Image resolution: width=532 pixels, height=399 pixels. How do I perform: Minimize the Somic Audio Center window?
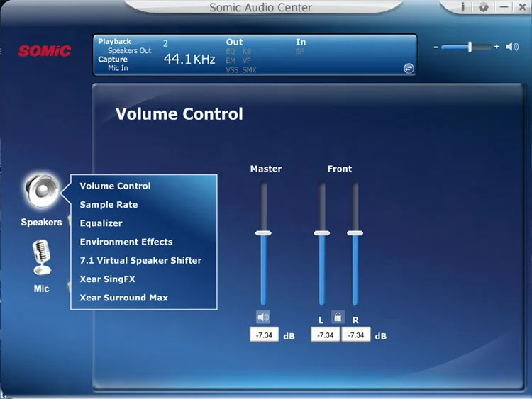[x=504, y=7]
